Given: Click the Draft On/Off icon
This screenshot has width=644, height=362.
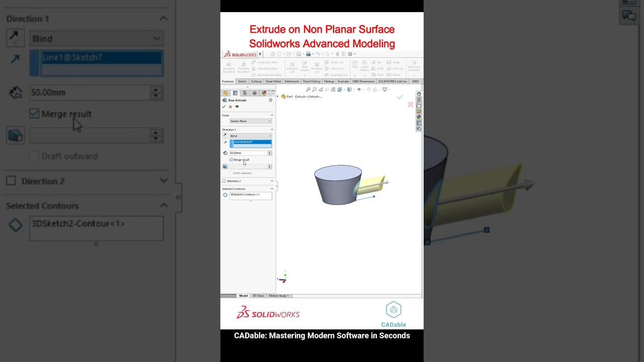Looking at the screenshot, I should (225, 166).
